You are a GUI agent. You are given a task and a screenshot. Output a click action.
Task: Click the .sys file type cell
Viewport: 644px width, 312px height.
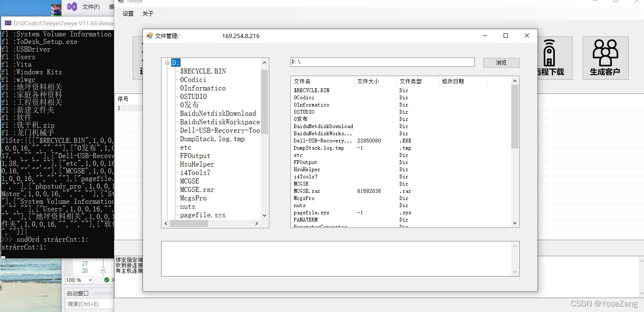pos(406,213)
